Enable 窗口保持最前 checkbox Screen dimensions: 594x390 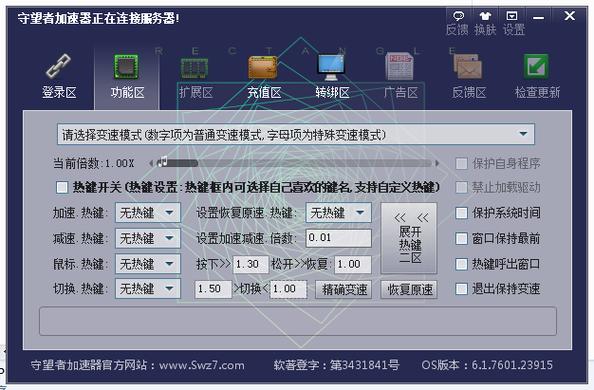click(461, 238)
